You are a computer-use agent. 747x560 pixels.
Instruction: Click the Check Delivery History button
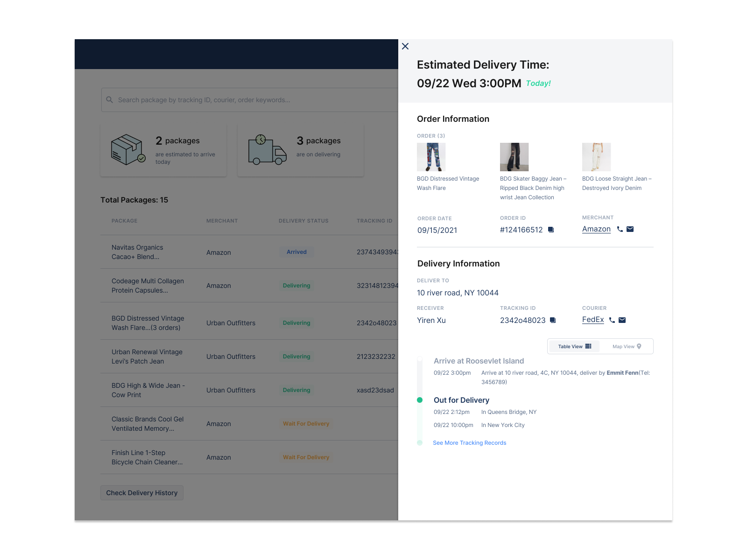(141, 492)
